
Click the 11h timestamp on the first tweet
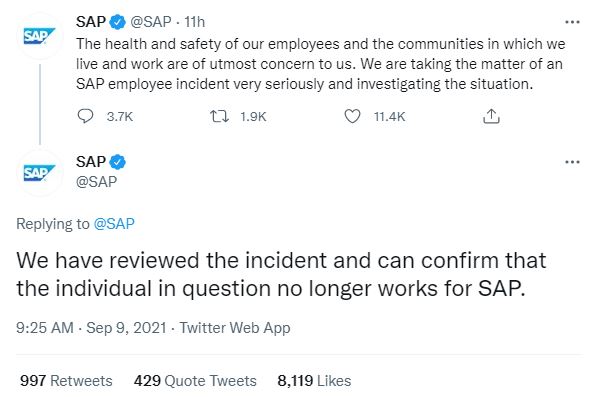pyautogui.click(x=195, y=22)
